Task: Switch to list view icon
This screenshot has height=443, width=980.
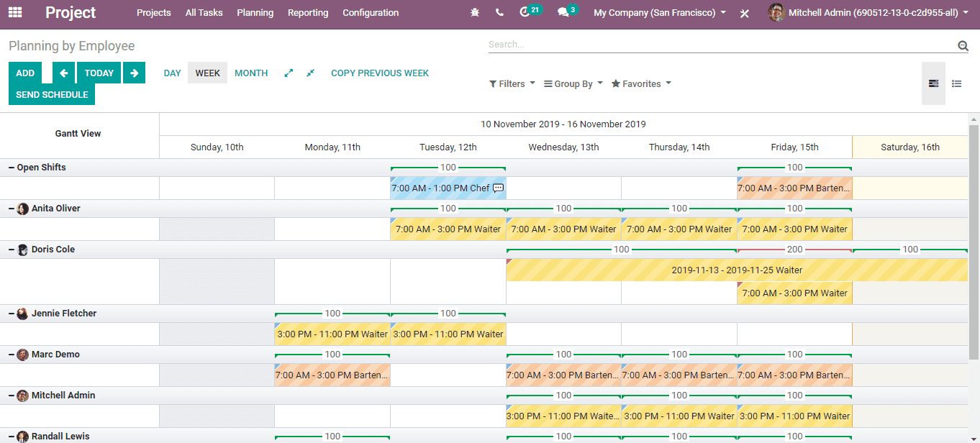Action: click(956, 83)
